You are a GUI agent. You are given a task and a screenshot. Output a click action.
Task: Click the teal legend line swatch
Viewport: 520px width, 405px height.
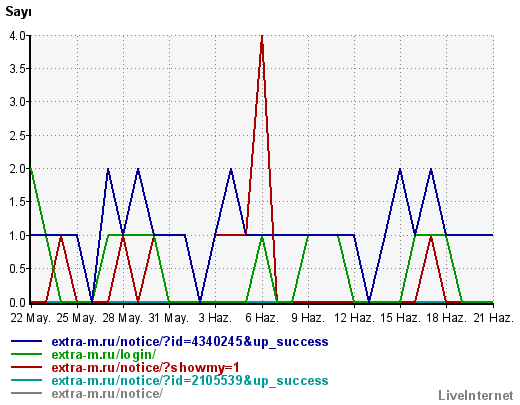pyautogui.click(x=27, y=380)
